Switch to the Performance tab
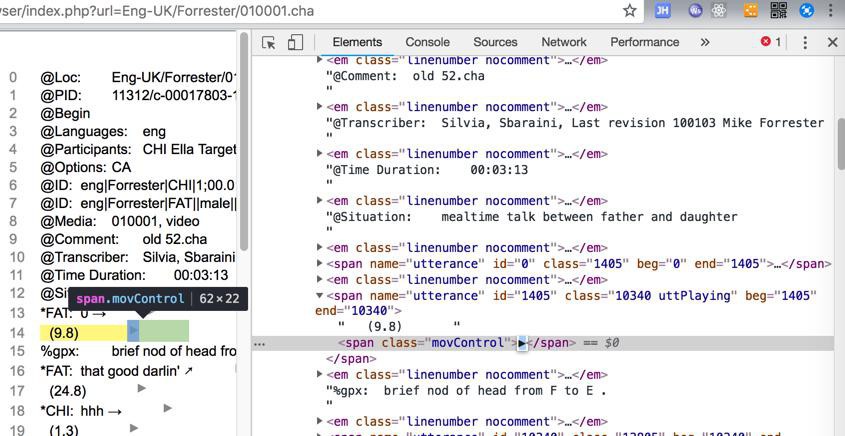The image size is (845, 436). click(x=645, y=42)
